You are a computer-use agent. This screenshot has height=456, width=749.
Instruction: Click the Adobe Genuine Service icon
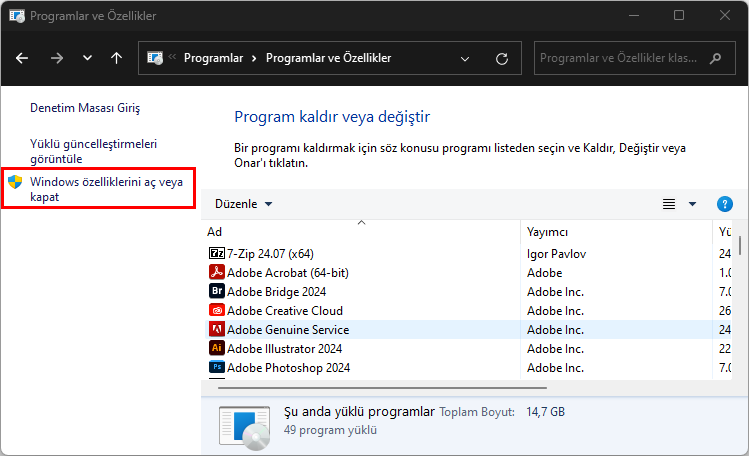pos(217,329)
